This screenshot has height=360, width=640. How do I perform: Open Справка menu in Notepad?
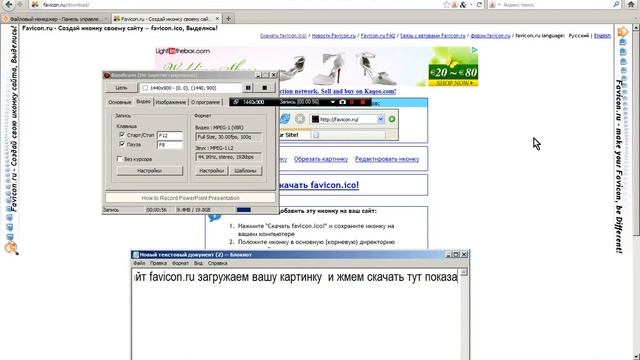coord(218,263)
